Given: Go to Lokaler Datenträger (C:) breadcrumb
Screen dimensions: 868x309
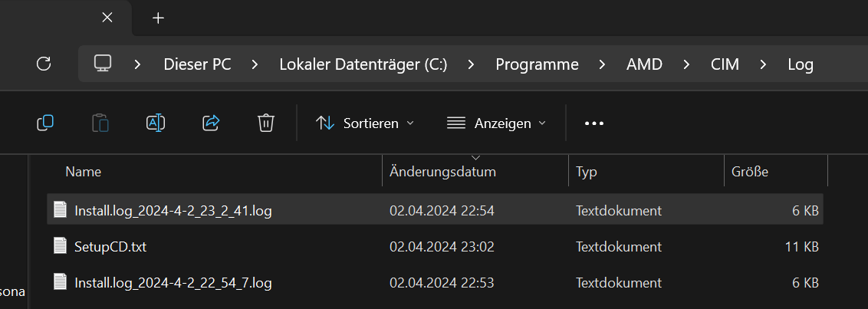Looking at the screenshot, I should [x=363, y=64].
